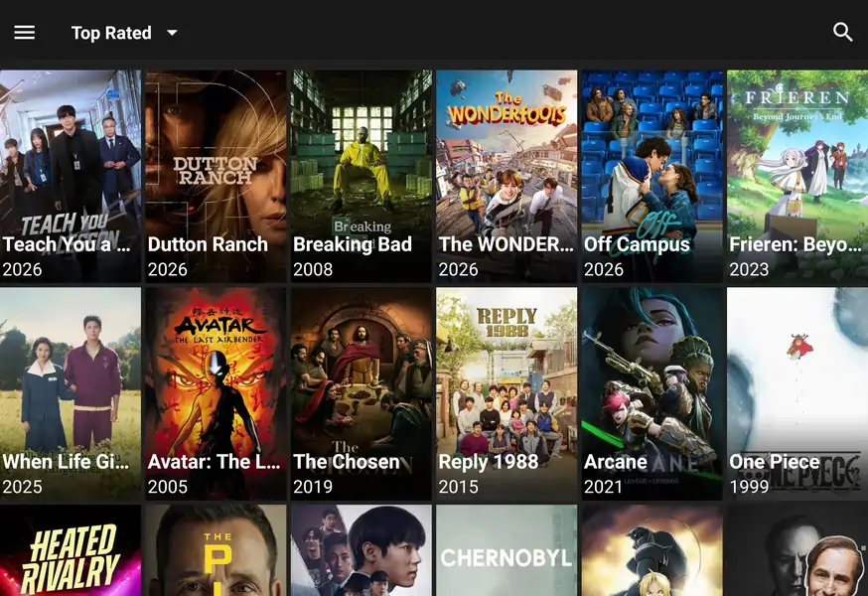Select the Reply 1988 poster
The width and height of the screenshot is (868, 596).
(x=506, y=393)
